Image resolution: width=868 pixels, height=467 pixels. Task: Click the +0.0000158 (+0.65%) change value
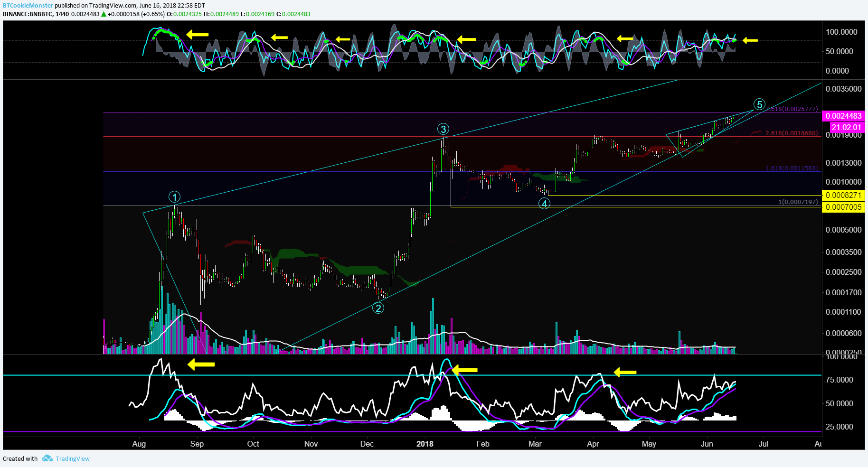click(x=136, y=14)
